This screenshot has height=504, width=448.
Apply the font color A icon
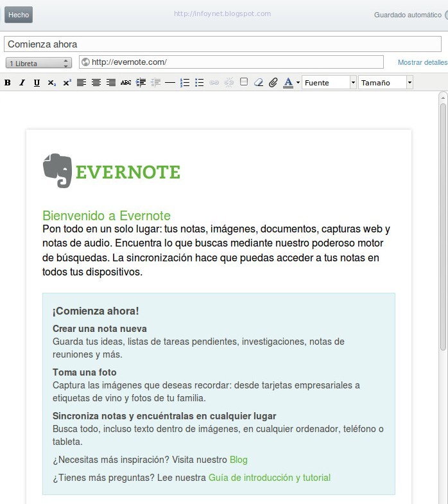pos(288,83)
